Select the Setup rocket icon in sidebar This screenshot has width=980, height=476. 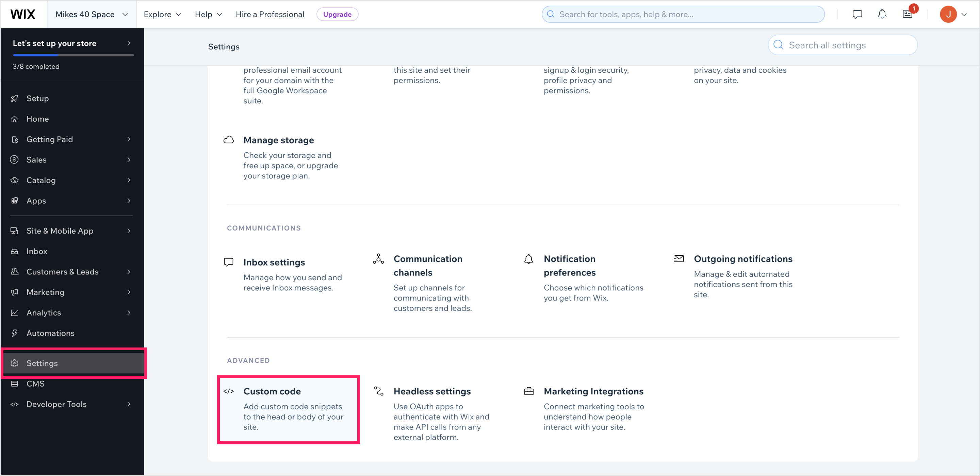tap(14, 98)
